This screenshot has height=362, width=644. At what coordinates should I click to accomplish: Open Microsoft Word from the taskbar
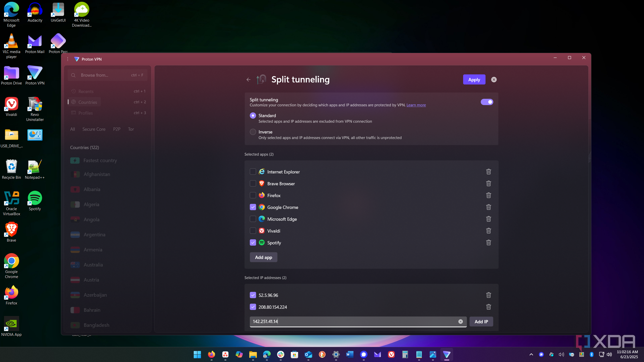(350, 354)
